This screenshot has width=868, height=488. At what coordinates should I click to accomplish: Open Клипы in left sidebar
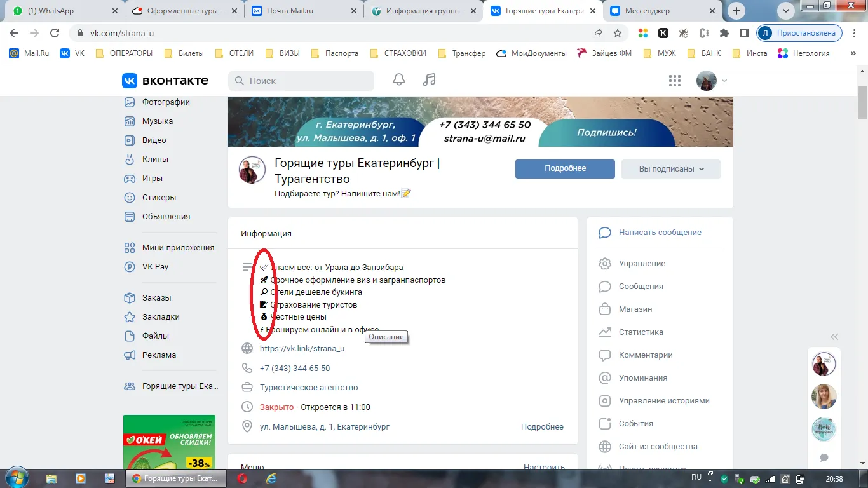pos(146,159)
